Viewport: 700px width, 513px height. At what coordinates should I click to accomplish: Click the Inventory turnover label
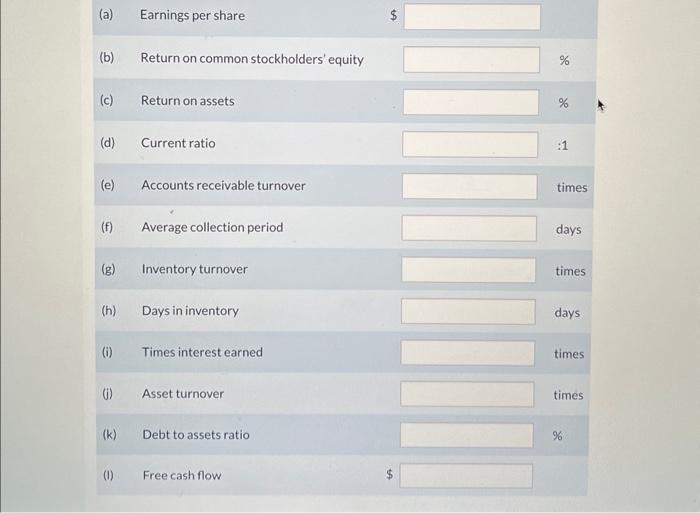pyautogui.click(x=194, y=269)
